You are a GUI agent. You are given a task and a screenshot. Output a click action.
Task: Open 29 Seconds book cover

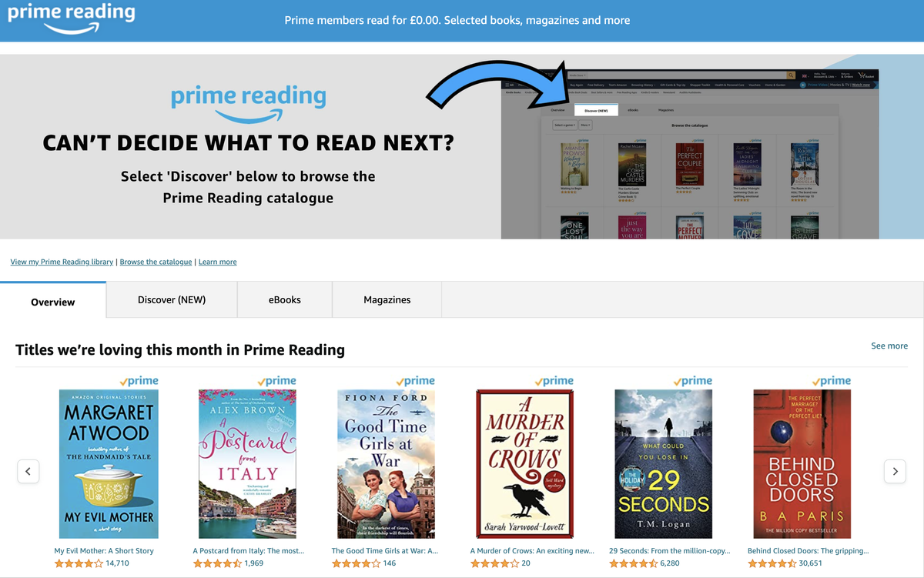coord(663,463)
